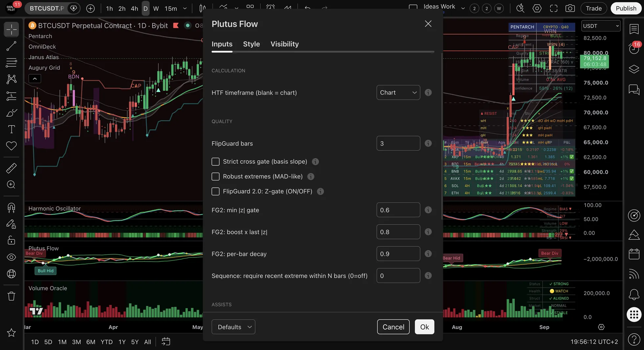Screen dimensions: 644x350
Task: Hide all drawings eye icon
Action: pos(11,257)
